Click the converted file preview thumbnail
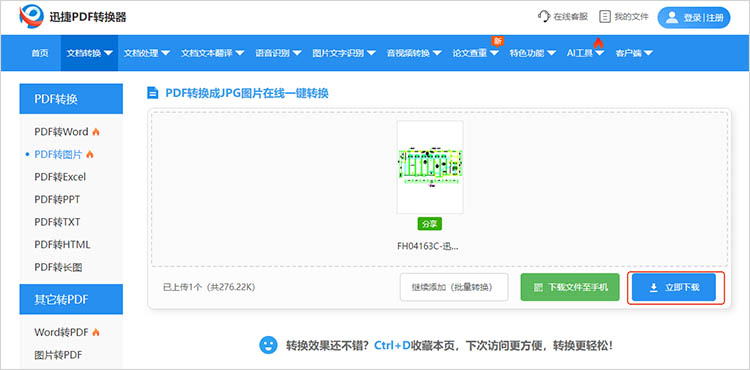This screenshot has height=370, width=750. click(430, 167)
